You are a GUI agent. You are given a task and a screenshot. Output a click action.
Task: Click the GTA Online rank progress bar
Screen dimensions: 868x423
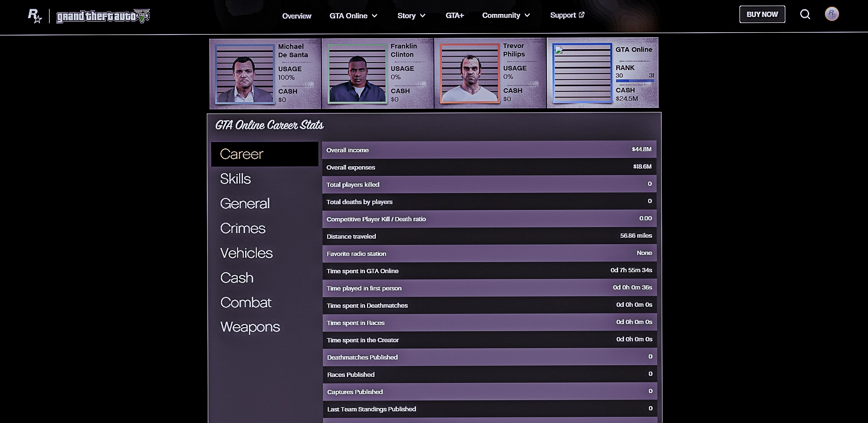(634, 81)
